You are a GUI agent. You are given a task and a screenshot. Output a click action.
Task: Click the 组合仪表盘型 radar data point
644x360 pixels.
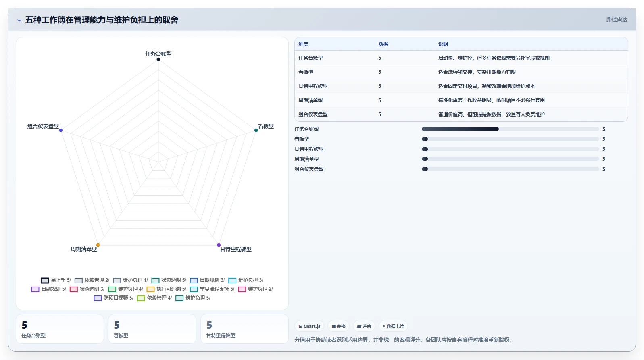61,130
